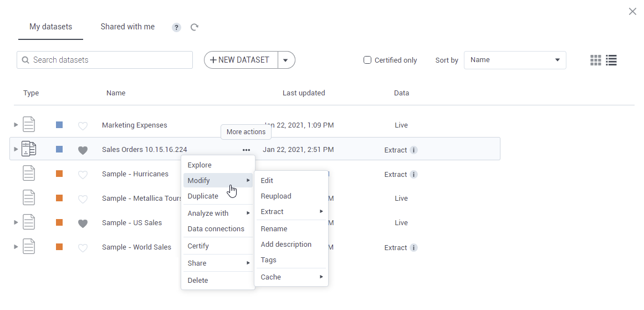Click the New Dataset button
The image size is (644, 310).
(x=241, y=60)
